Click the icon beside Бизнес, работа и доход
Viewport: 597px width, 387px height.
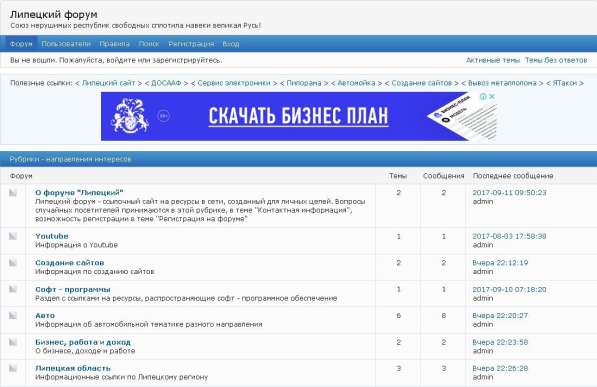pyautogui.click(x=13, y=342)
